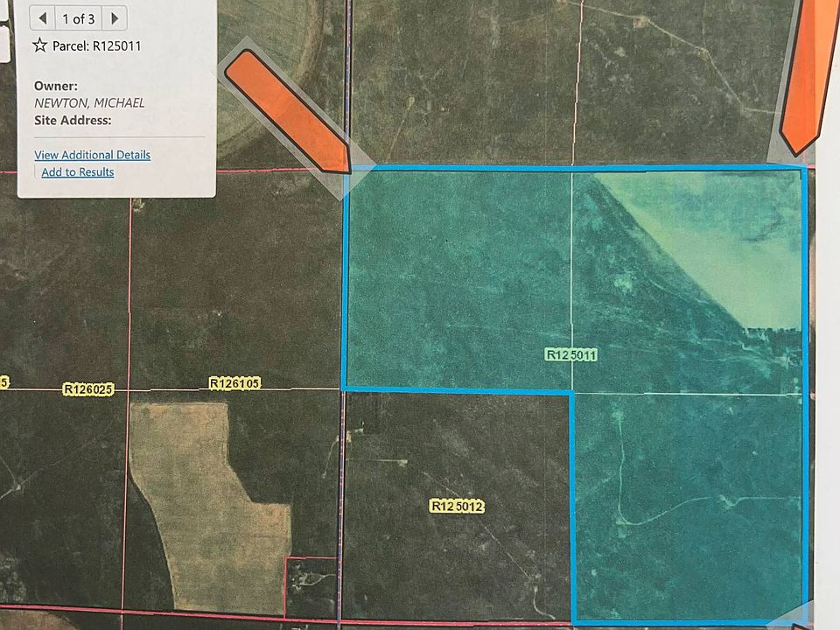This screenshot has height=630, width=840.
Task: Click the 'Site Address:' label
Action: (73, 120)
